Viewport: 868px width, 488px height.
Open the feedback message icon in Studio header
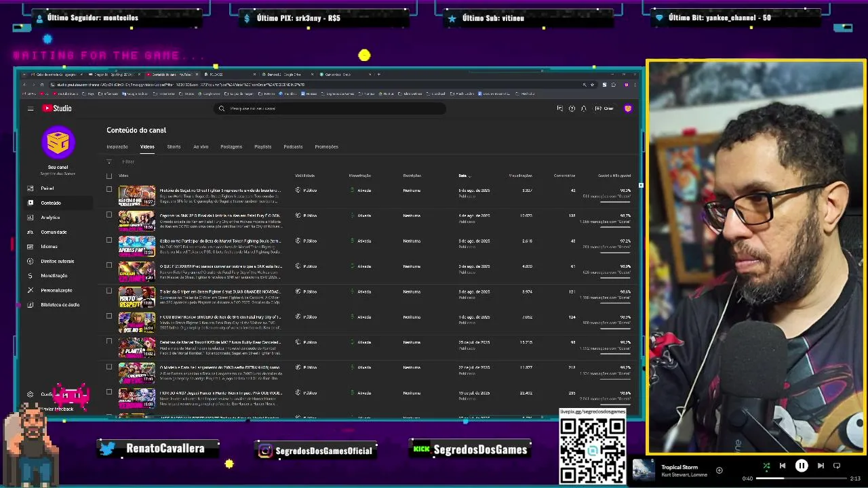559,108
